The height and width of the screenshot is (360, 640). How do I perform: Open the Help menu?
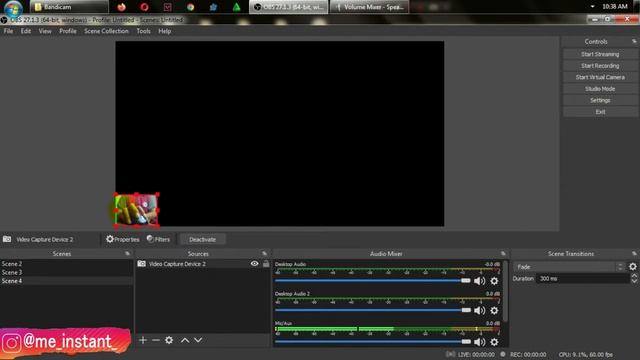(x=164, y=31)
